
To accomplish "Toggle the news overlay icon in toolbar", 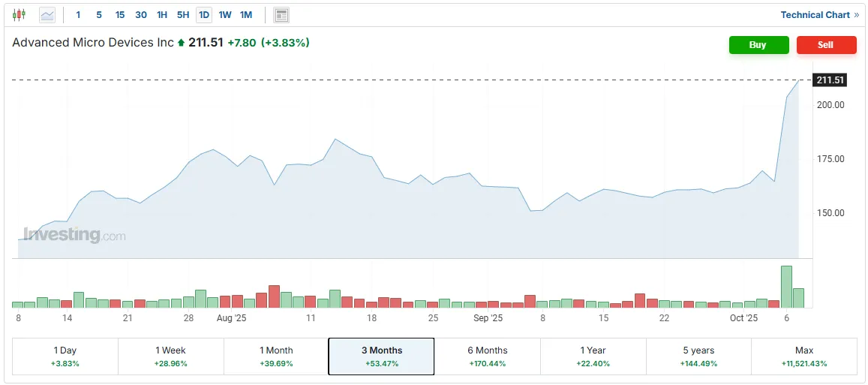I will [x=281, y=15].
